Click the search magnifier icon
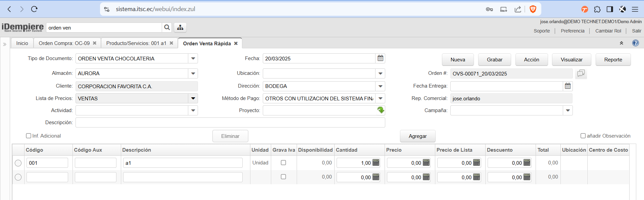Image resolution: width=644 pixels, height=200 pixels. tap(167, 28)
